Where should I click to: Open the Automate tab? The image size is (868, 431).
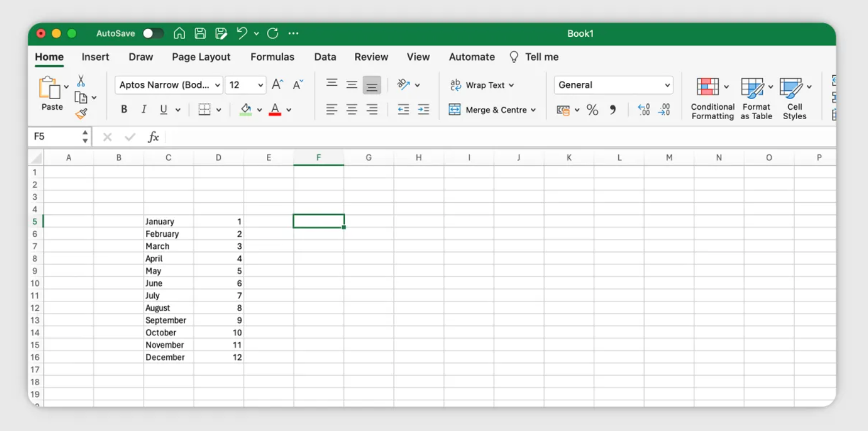point(472,57)
